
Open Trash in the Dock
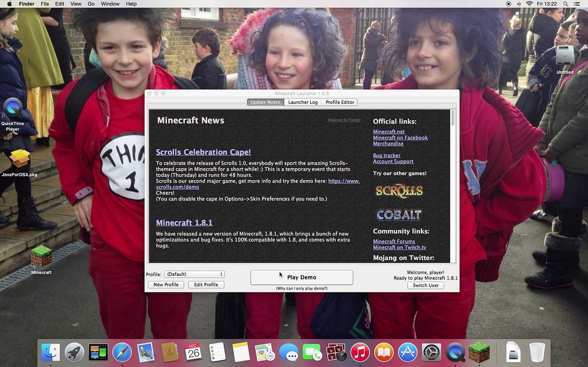537,352
